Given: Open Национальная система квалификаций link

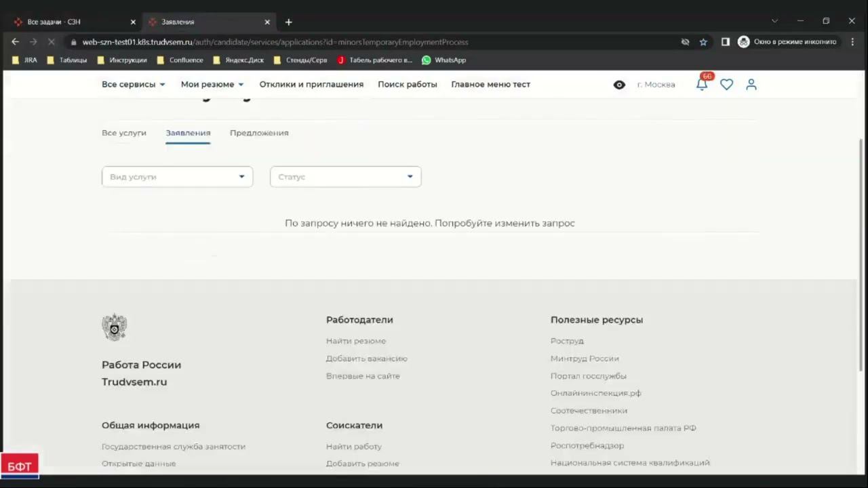Looking at the screenshot, I should 630,463.
